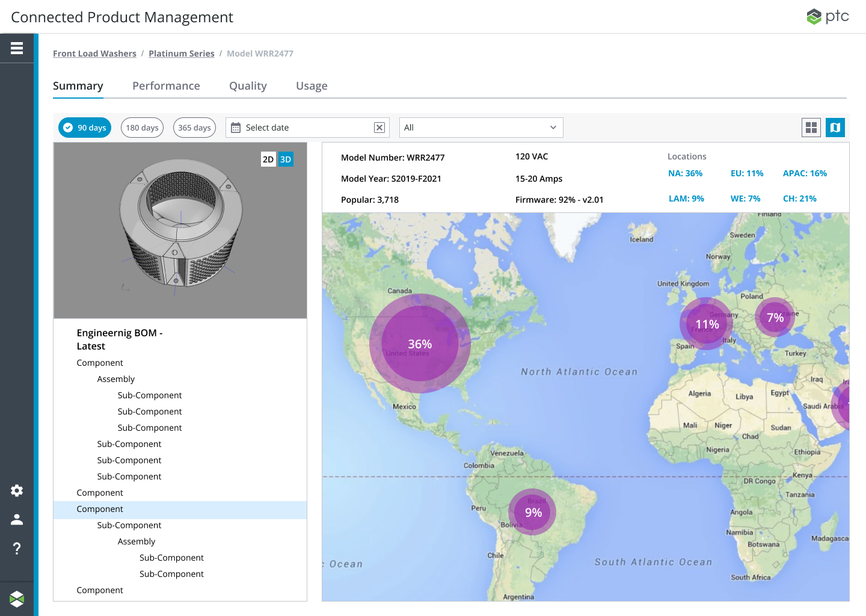
Task: Open the Performance tab
Action: click(166, 86)
